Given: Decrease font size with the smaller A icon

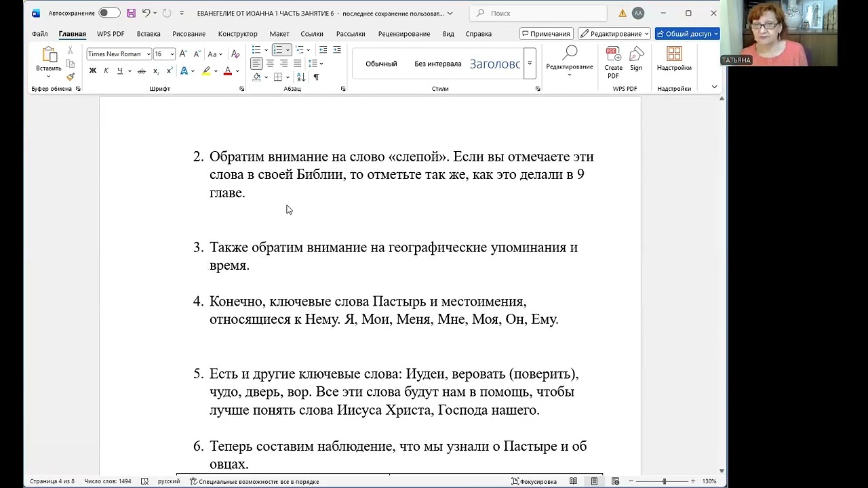Looking at the screenshot, I should click(x=197, y=54).
